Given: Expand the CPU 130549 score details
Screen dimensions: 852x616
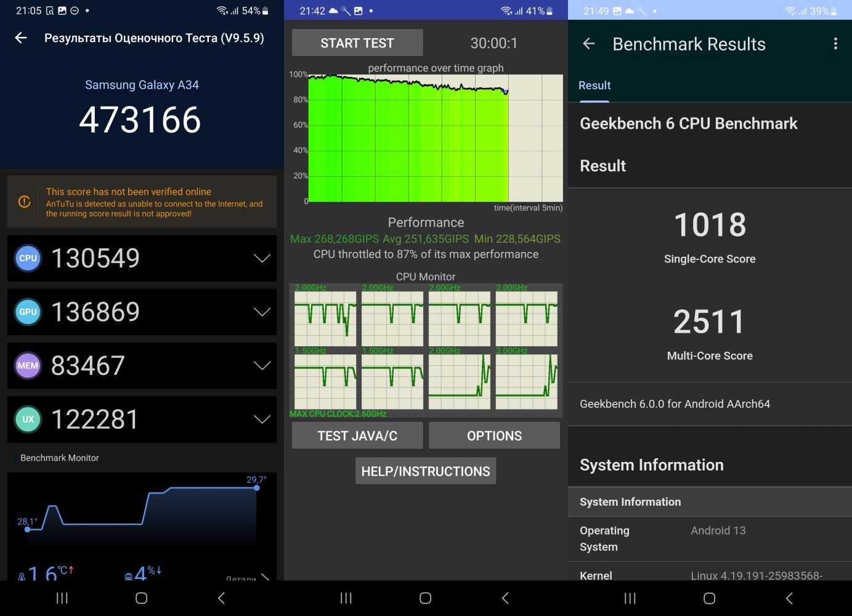Looking at the screenshot, I should click(262, 259).
